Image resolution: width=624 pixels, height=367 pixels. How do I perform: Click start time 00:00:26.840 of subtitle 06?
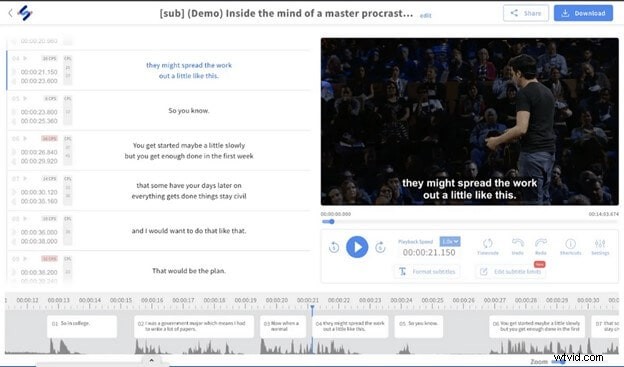[39, 152]
